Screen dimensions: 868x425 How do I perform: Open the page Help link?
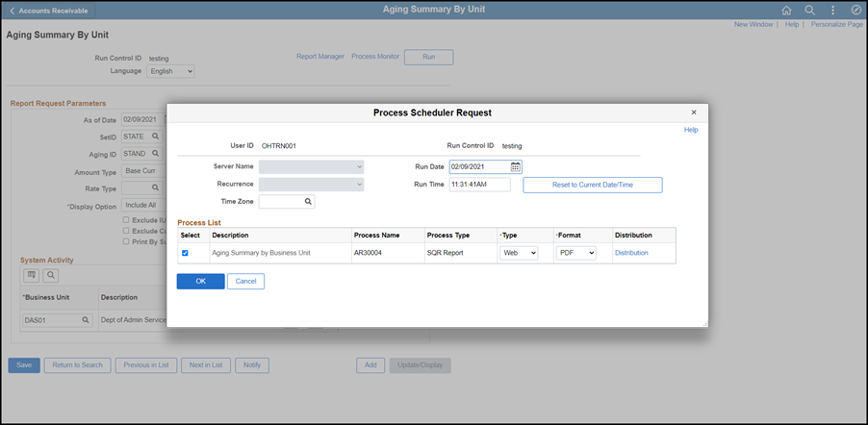tap(792, 24)
